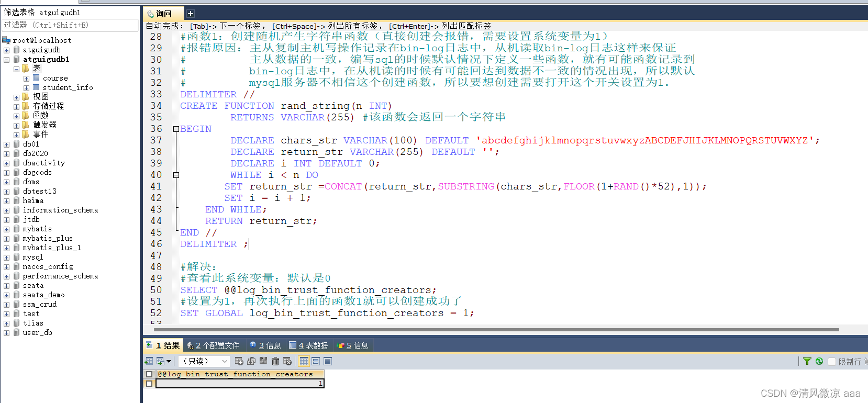Switch to the 1 结果 result tab
The width and height of the screenshot is (868, 403).
click(x=163, y=345)
